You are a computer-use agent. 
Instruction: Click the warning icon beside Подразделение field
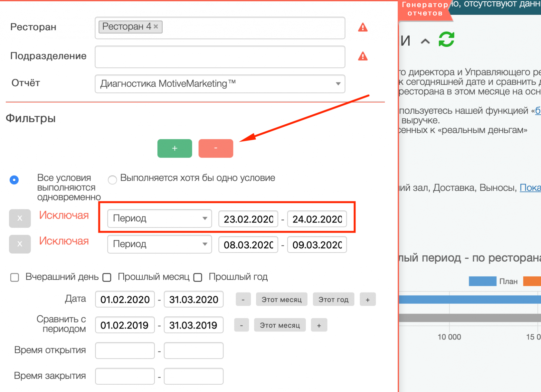[x=363, y=57]
